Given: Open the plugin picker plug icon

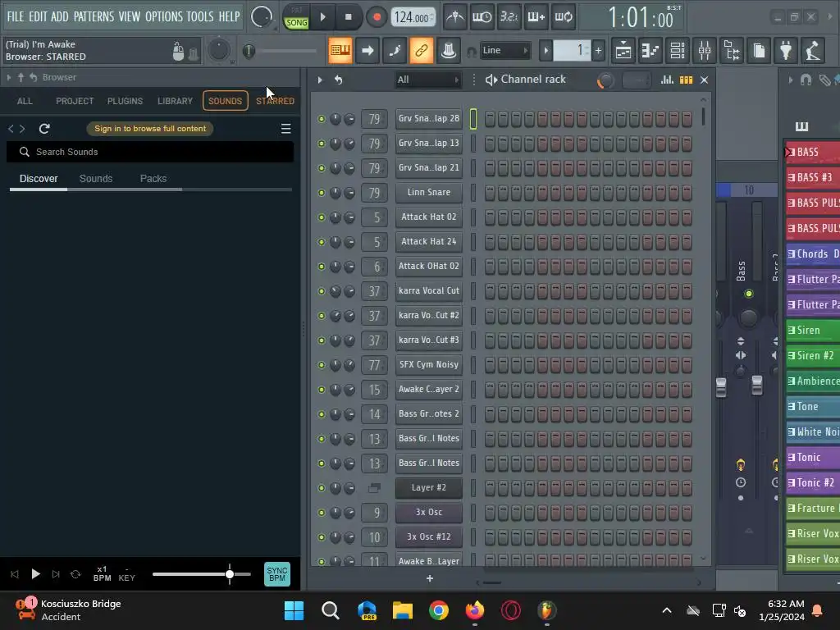Looking at the screenshot, I should pos(786,51).
